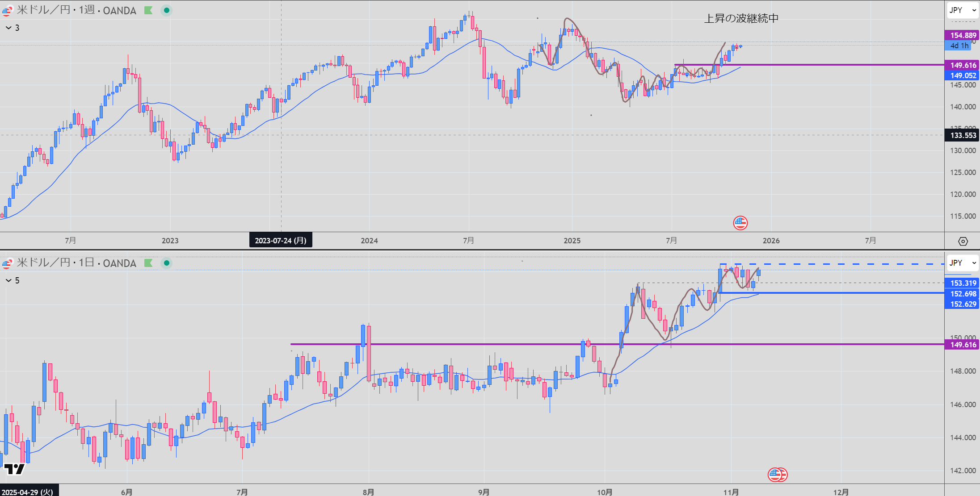Expand the 3 indicators legend on weekly chart
Screen dimensions: 980x496
(x=13, y=28)
